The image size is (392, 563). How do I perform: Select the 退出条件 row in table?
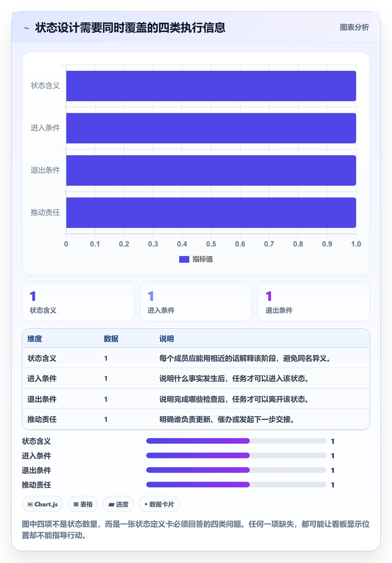point(196,399)
